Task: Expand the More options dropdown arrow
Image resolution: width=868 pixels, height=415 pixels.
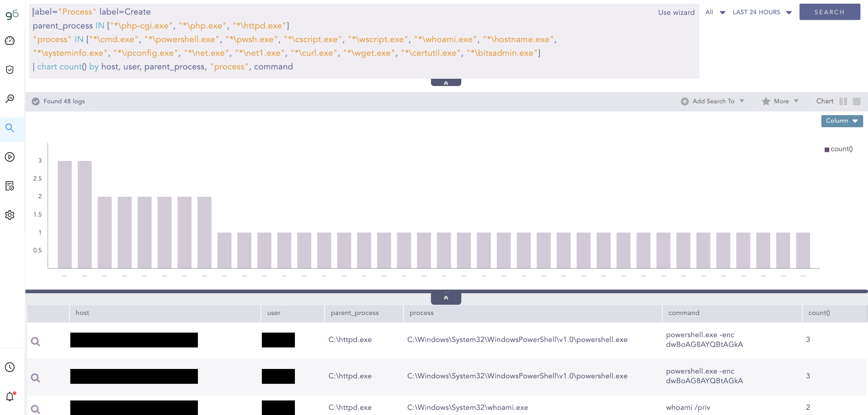Action: coord(796,101)
